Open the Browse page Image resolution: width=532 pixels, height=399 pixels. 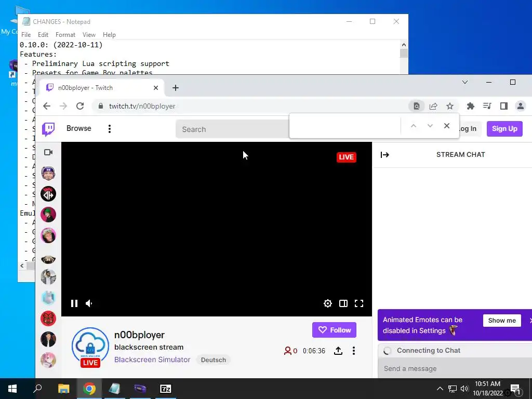(x=79, y=128)
